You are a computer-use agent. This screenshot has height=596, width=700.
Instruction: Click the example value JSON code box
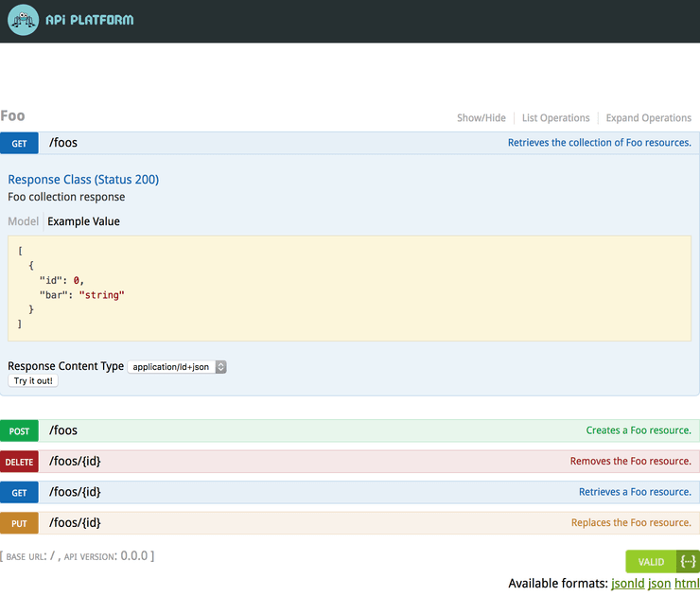[350, 289]
